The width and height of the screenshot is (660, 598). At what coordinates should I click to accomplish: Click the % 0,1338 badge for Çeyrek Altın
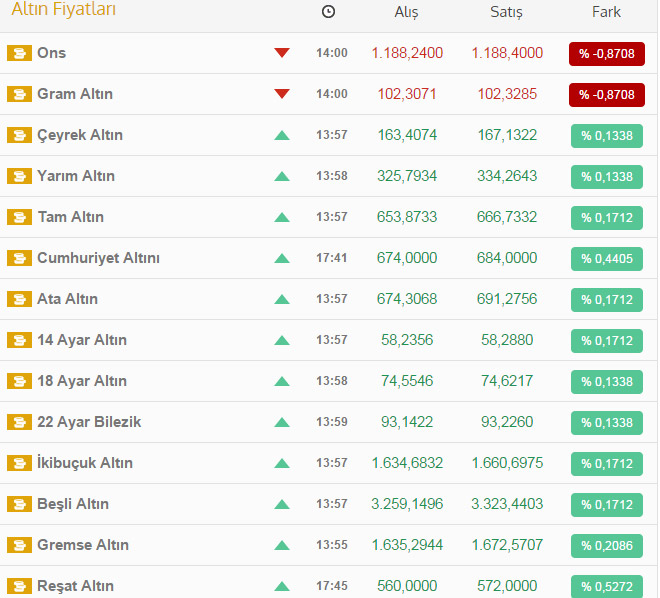pyautogui.click(x=607, y=136)
